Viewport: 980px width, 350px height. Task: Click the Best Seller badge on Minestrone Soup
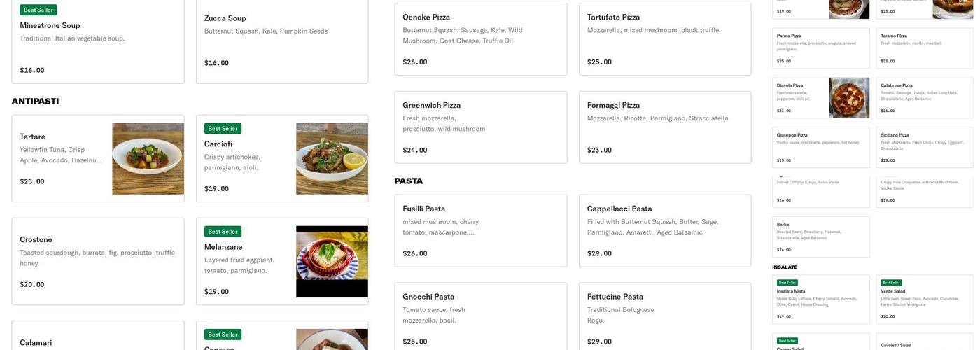[x=38, y=10]
